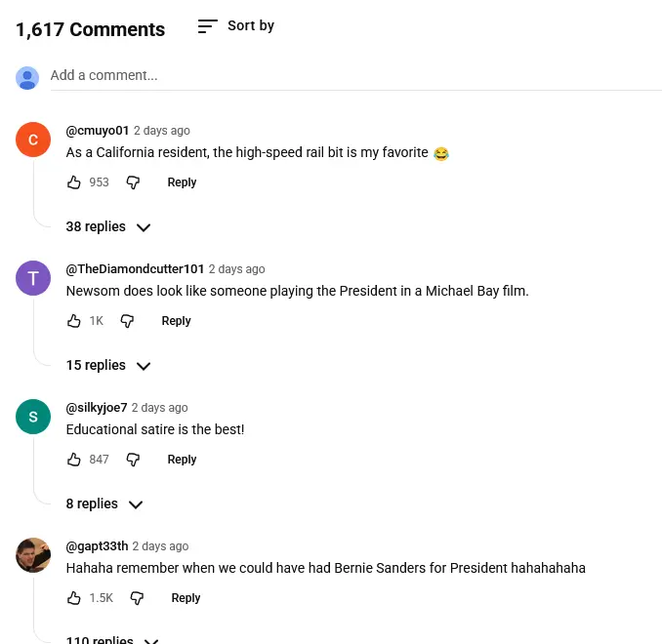
Task: Dislike the @gapt33th comment
Action: coord(138,598)
